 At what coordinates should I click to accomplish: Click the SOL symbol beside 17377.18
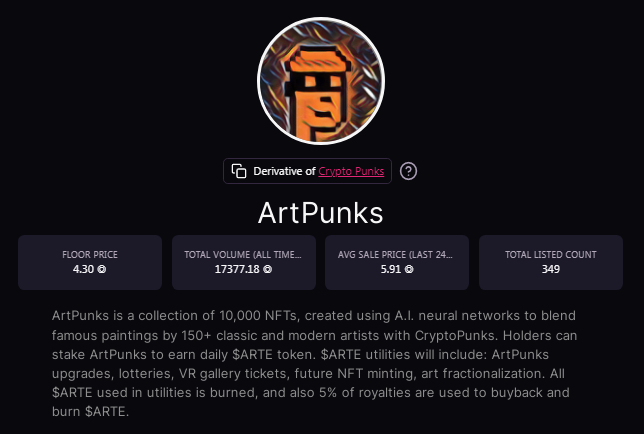click(x=267, y=269)
